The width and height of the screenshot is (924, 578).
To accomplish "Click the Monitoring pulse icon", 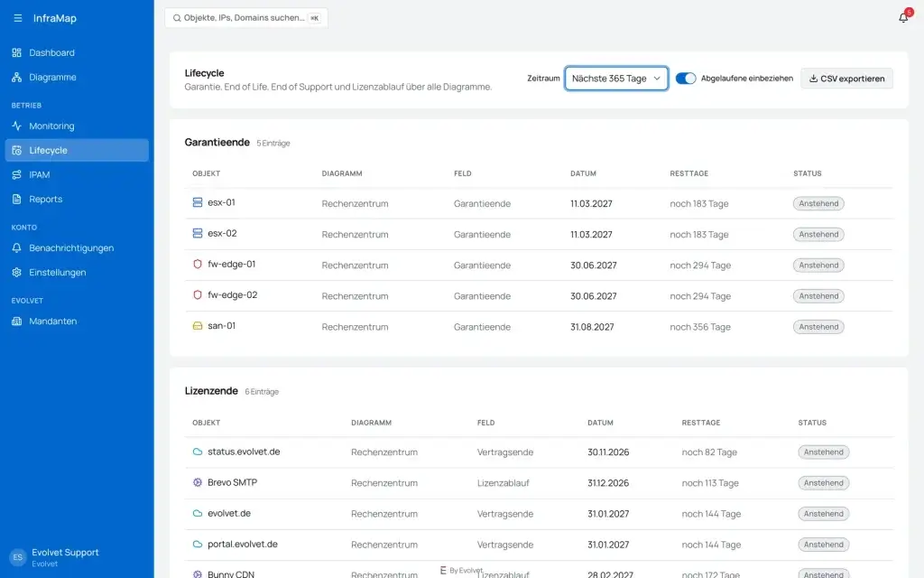I will pyautogui.click(x=16, y=126).
